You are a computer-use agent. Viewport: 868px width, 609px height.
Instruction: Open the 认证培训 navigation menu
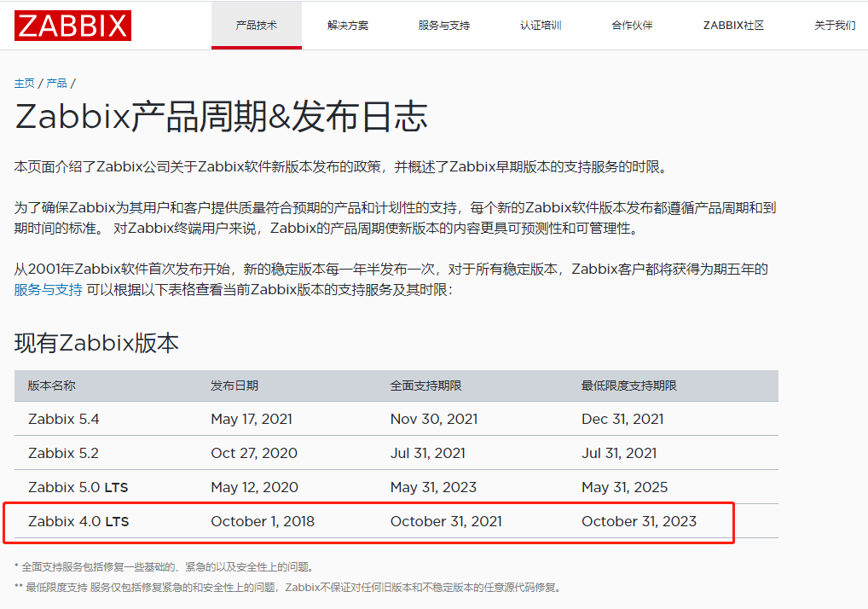point(540,25)
